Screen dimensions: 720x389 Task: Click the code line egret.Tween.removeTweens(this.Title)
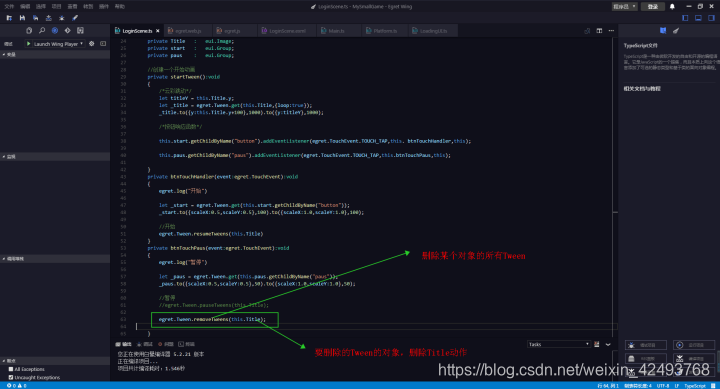[x=212, y=319]
